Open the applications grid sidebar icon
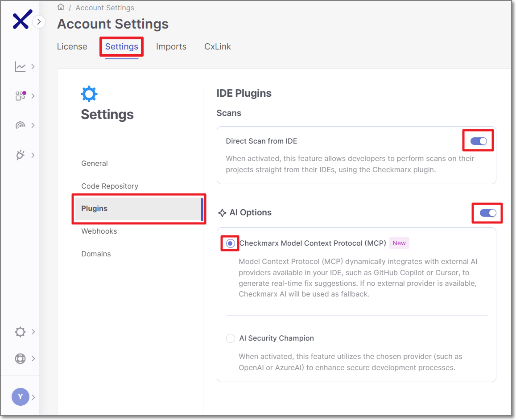The width and height of the screenshot is (516, 420). pyautogui.click(x=21, y=96)
